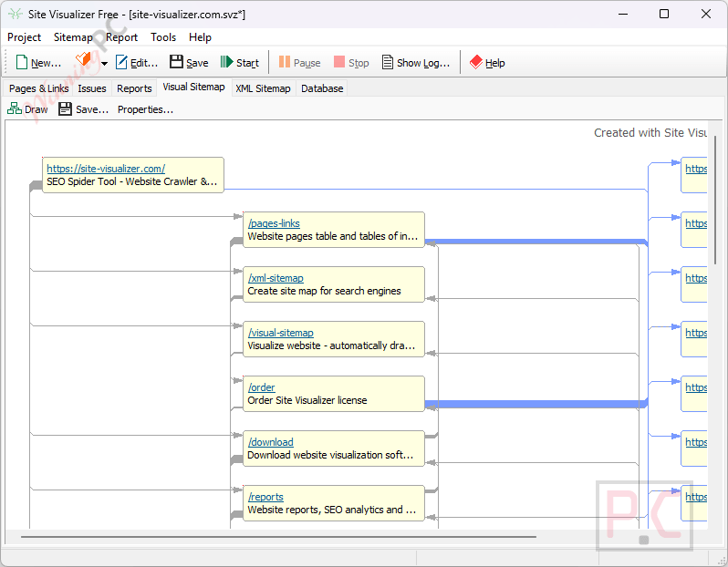728x567 pixels.
Task: Click the Open project book icon
Action: click(x=84, y=61)
